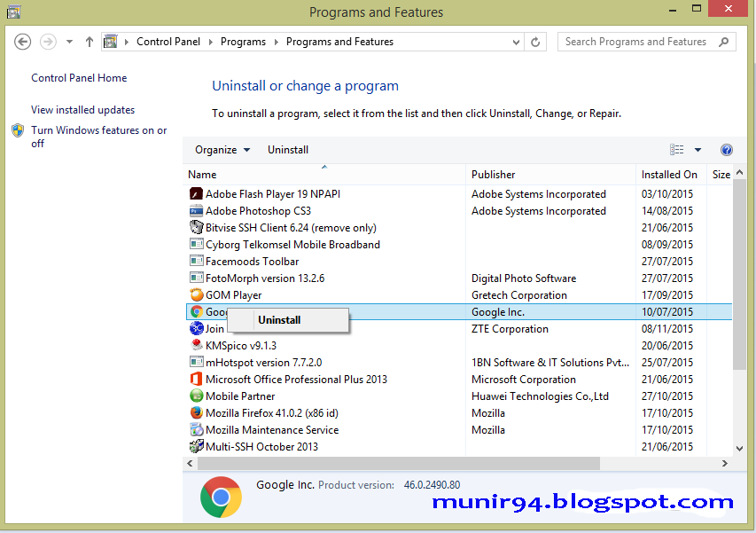The image size is (756, 533).
Task: Click the Facemoods Toolbar icon
Action: 196,262
